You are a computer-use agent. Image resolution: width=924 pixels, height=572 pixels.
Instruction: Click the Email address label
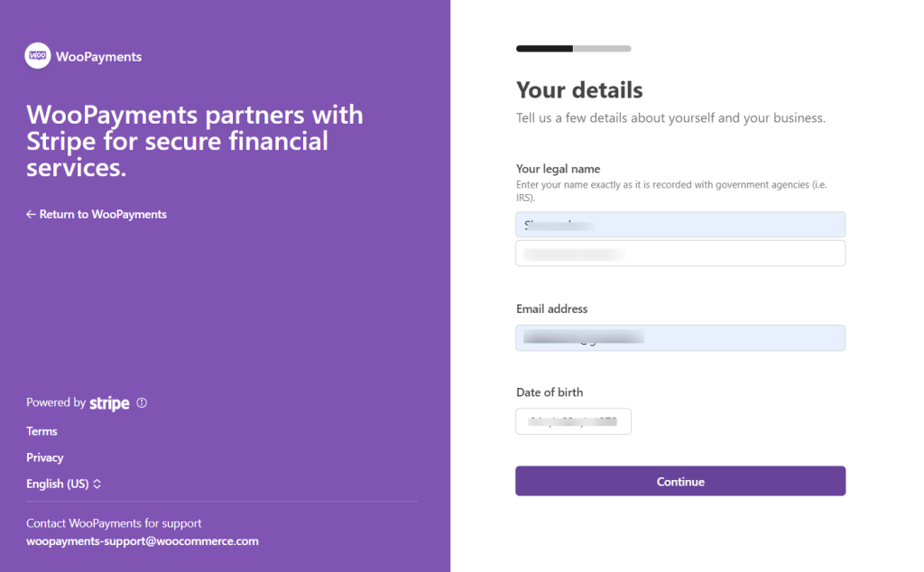pyautogui.click(x=551, y=309)
